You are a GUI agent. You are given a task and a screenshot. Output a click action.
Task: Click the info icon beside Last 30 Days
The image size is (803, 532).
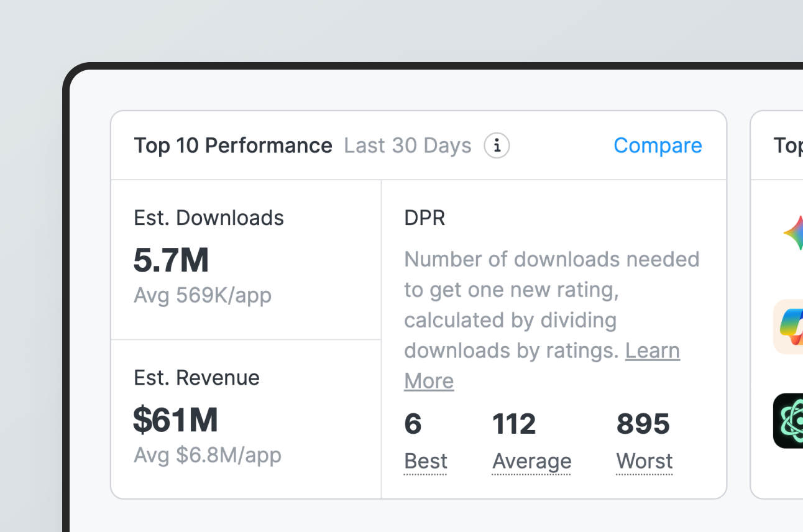point(497,146)
